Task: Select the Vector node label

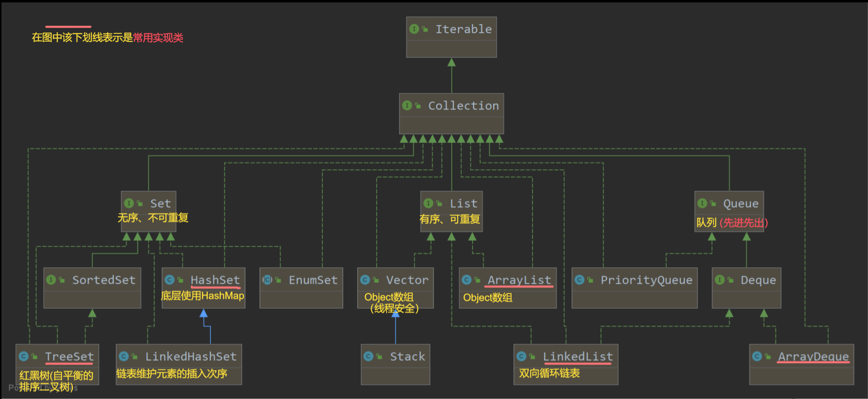Action: pyautogui.click(x=407, y=280)
